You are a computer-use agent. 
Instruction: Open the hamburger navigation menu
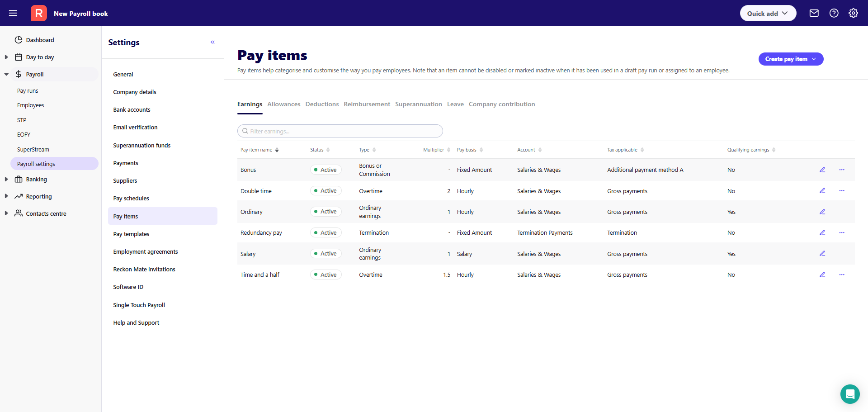[x=13, y=13]
